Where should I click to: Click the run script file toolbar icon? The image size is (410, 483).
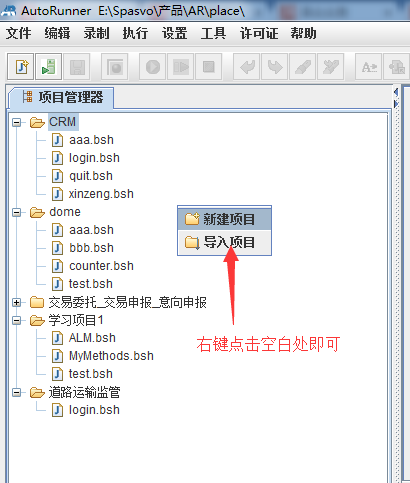(48, 67)
